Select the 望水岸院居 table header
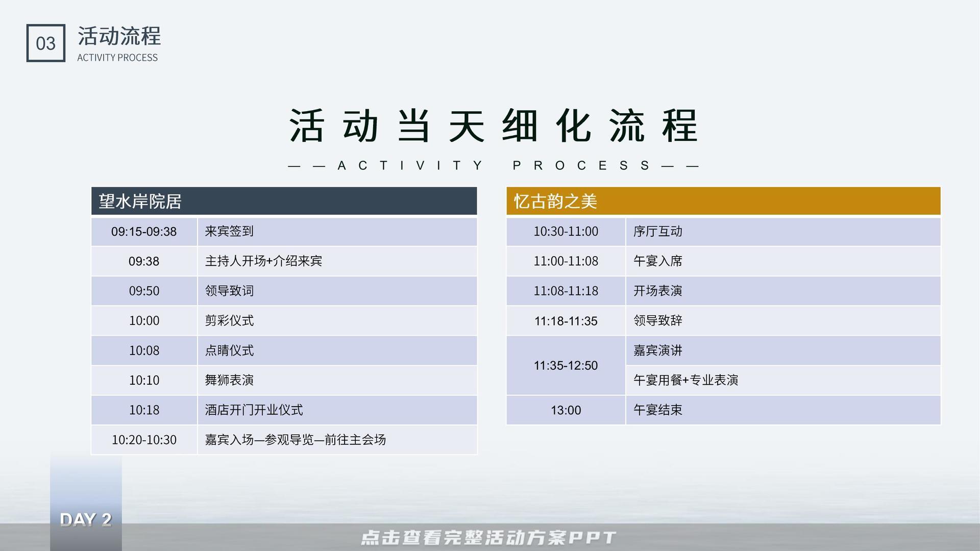980x551 pixels. [284, 201]
